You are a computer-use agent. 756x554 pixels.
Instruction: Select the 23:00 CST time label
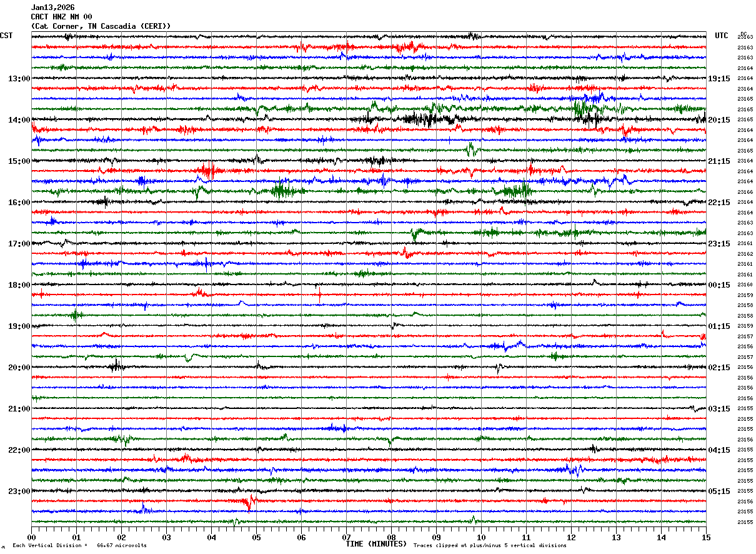pos(19,491)
